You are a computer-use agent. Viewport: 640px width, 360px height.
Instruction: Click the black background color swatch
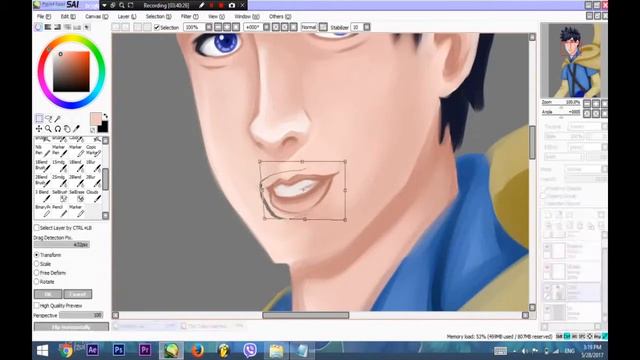click(x=104, y=127)
